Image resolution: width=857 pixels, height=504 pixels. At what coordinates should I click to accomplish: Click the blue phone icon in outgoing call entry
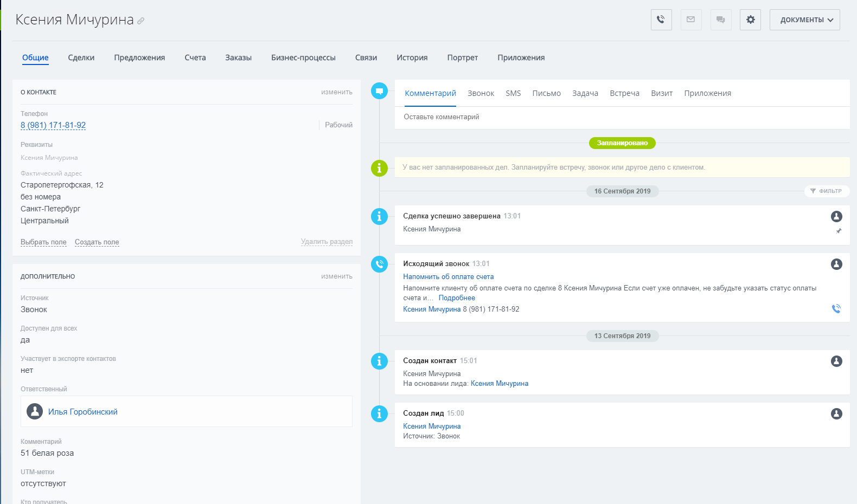(x=836, y=309)
